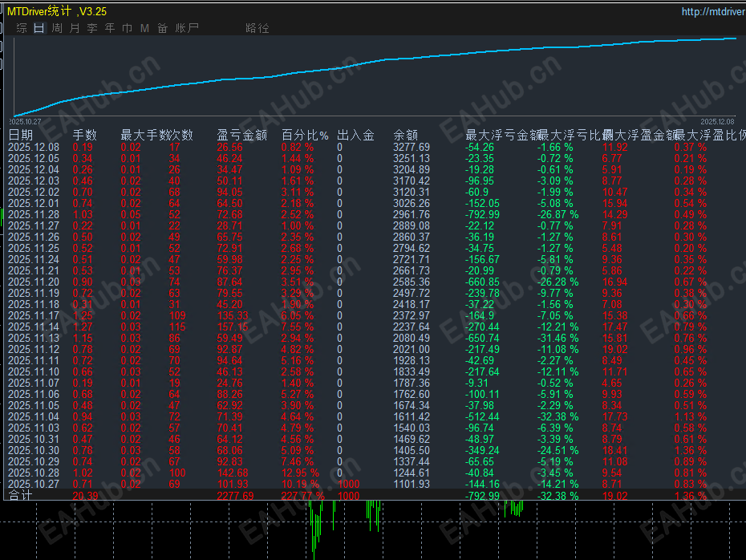This screenshot has width=746, height=560.
Task: Open the 账户 (account) tab
Action: 187,28
